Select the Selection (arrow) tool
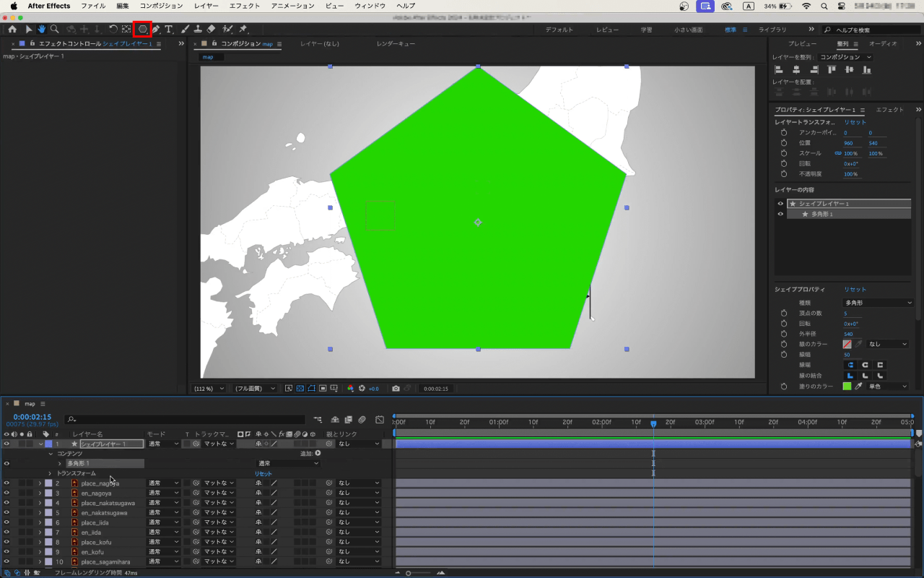The image size is (924, 578). point(29,30)
